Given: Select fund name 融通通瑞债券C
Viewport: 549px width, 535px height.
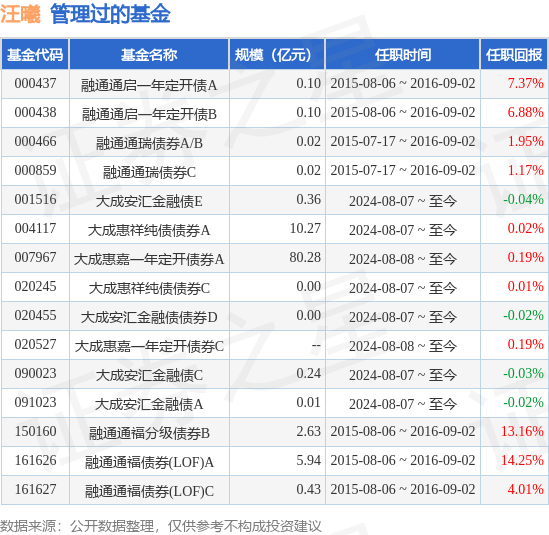Looking at the screenshot, I should click(x=149, y=172).
